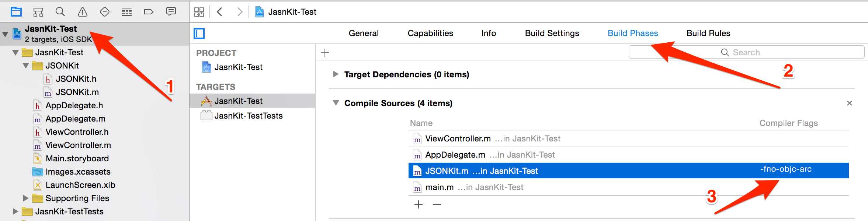Screen dimensions: 868x221
Task: Open the Debug navigator icon
Action: pyautogui.click(x=127, y=12)
